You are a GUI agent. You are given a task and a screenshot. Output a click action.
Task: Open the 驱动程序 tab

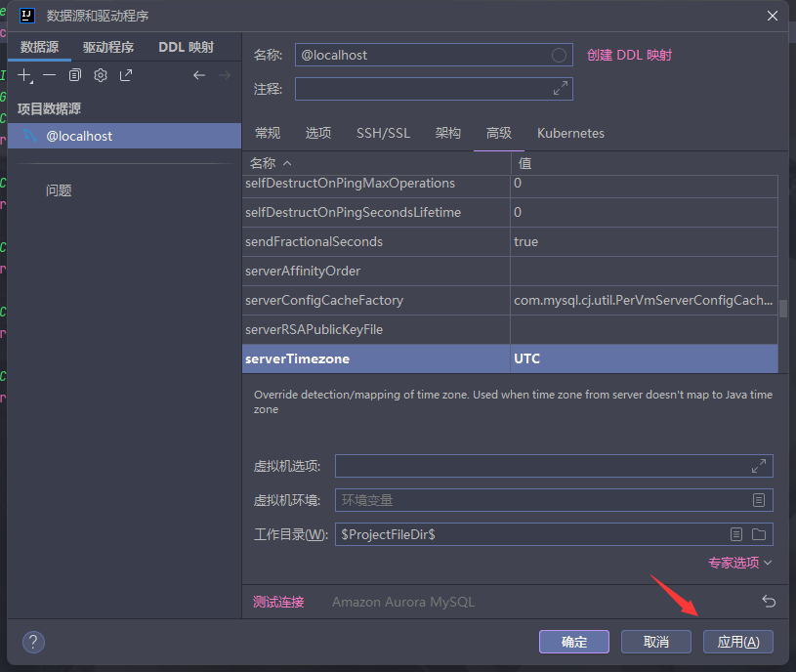tap(107, 47)
